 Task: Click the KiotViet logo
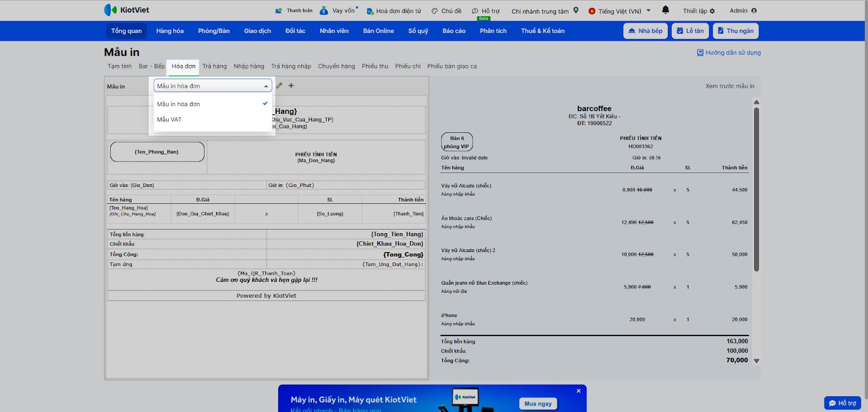(x=126, y=10)
